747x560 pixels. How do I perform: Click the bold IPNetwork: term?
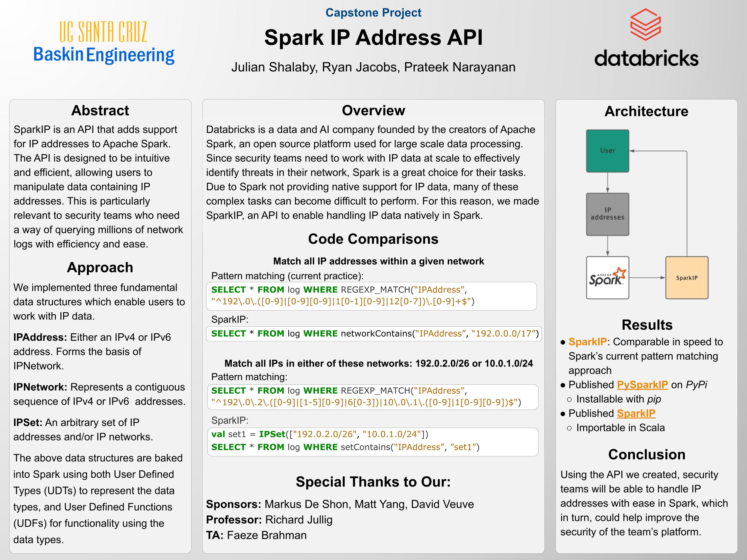(40, 387)
